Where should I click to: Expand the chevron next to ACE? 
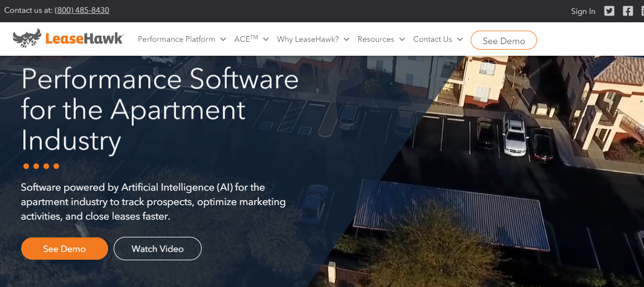266,40
